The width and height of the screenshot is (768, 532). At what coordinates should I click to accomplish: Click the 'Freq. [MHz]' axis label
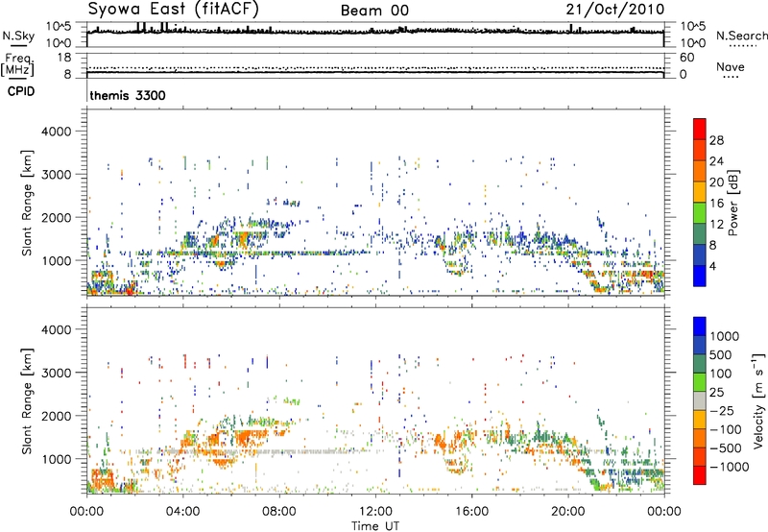(18, 64)
